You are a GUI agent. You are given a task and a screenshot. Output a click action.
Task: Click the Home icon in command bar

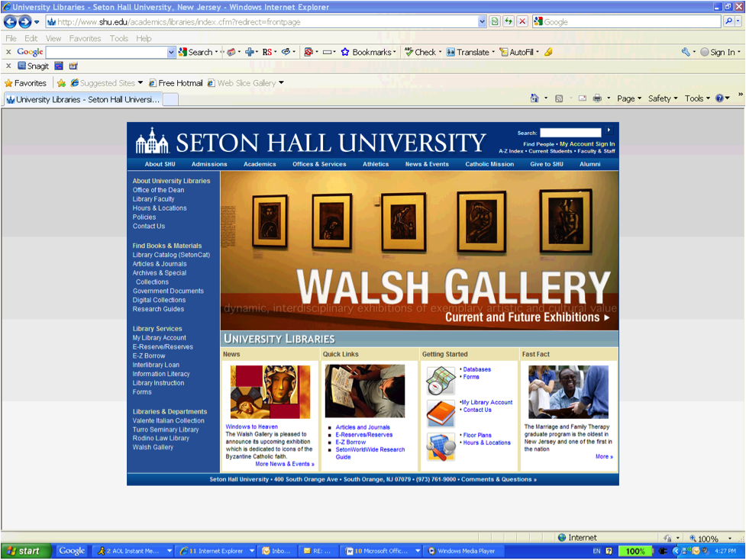(x=534, y=98)
